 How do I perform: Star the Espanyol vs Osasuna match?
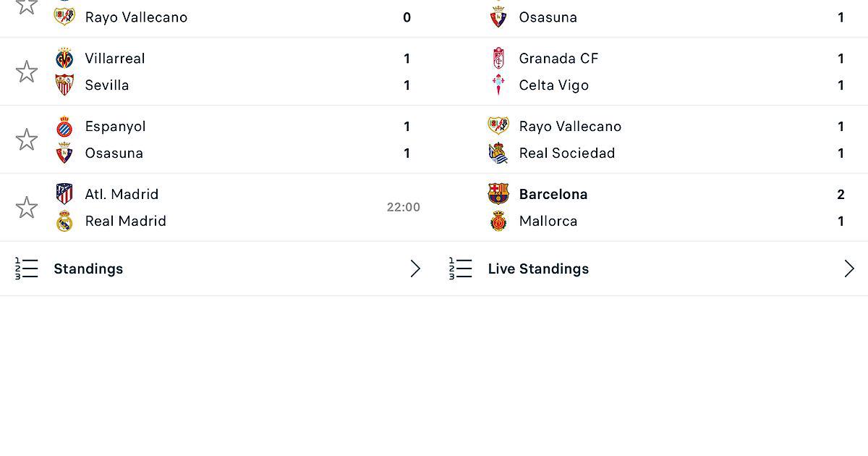point(27,140)
